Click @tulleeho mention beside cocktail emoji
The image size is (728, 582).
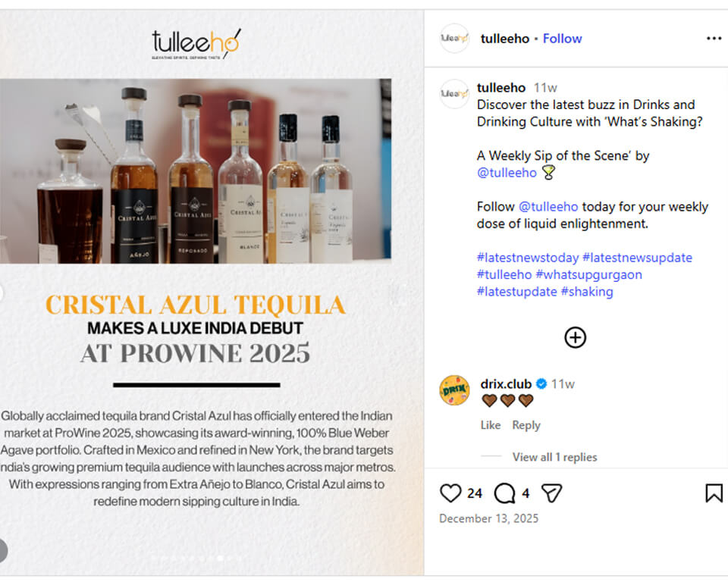507,173
